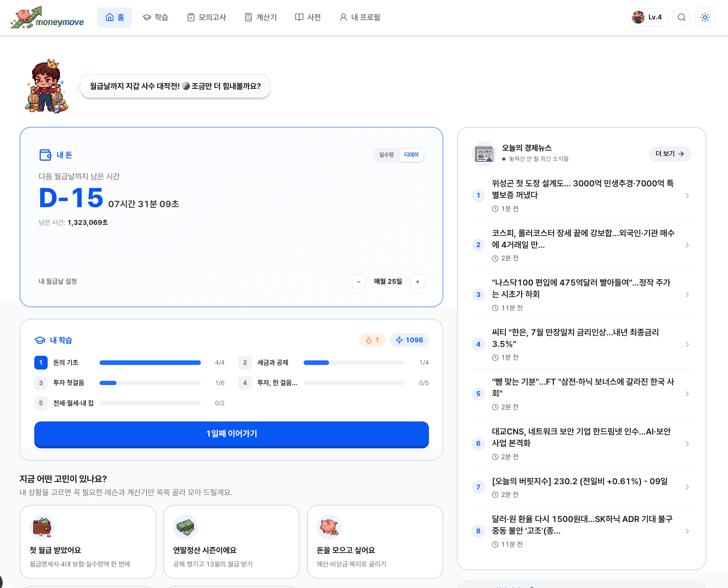Click the wallet icon beside 내 돈

coord(45,155)
